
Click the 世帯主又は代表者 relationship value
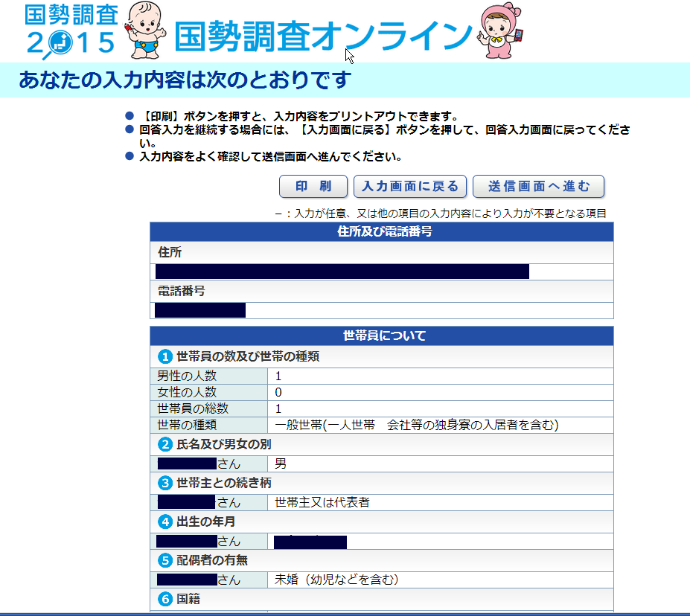(x=322, y=502)
